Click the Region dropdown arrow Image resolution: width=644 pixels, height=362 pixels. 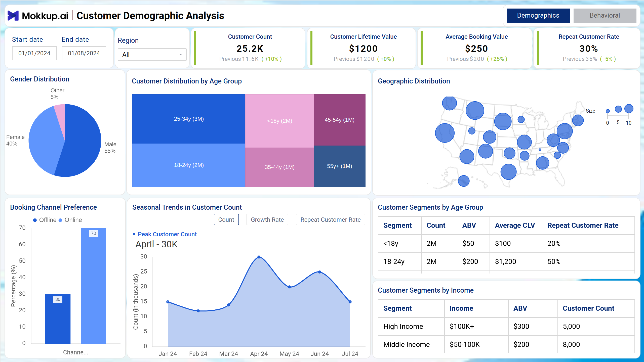click(180, 55)
